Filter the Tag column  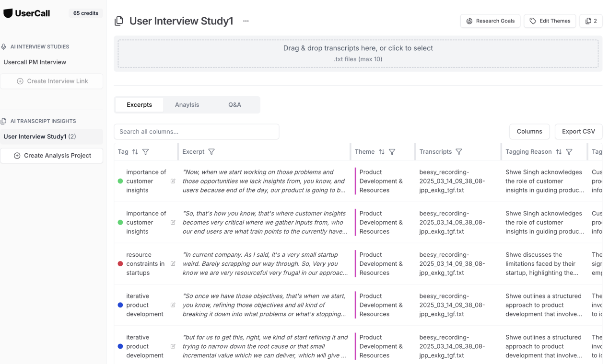point(146,152)
